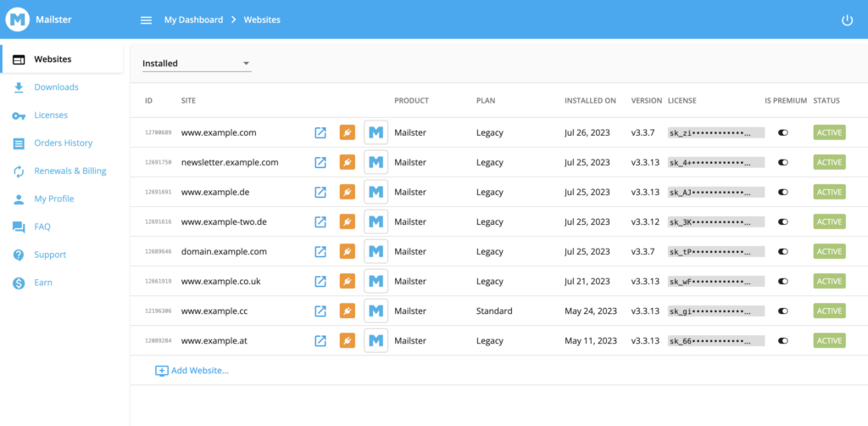The image size is (868, 426).
Task: Open external link for www.example.com
Action: pyautogui.click(x=320, y=132)
